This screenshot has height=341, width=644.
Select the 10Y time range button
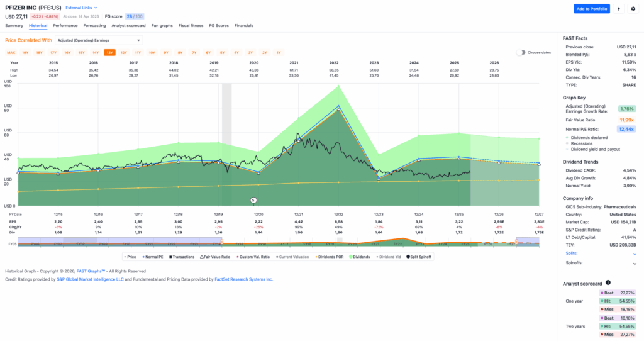[152, 52]
